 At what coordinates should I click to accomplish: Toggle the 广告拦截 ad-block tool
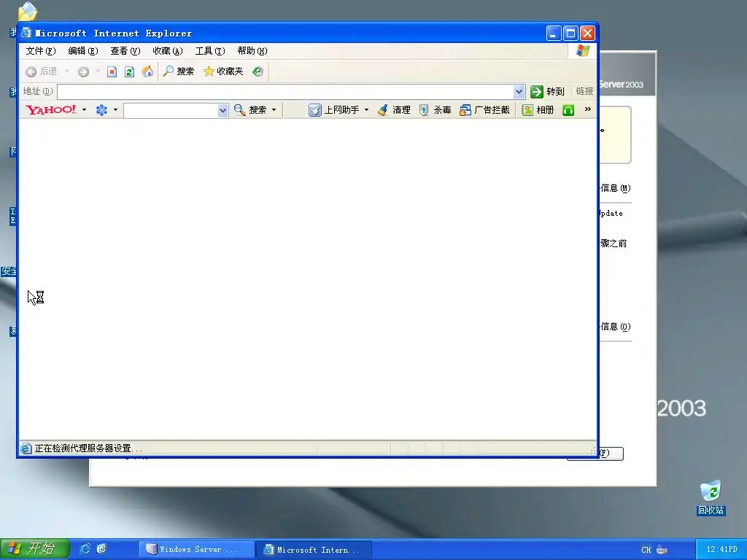coord(484,110)
